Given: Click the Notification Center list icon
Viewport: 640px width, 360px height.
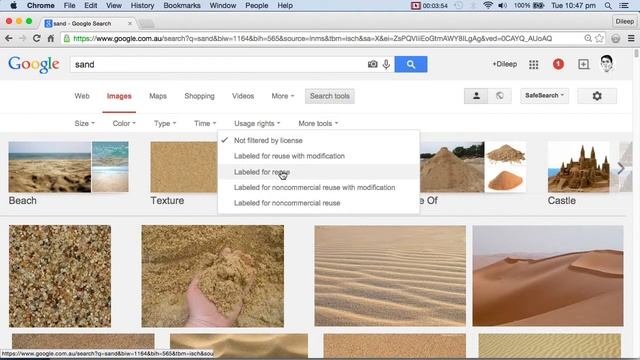Looking at the screenshot, I should tap(624, 5).
